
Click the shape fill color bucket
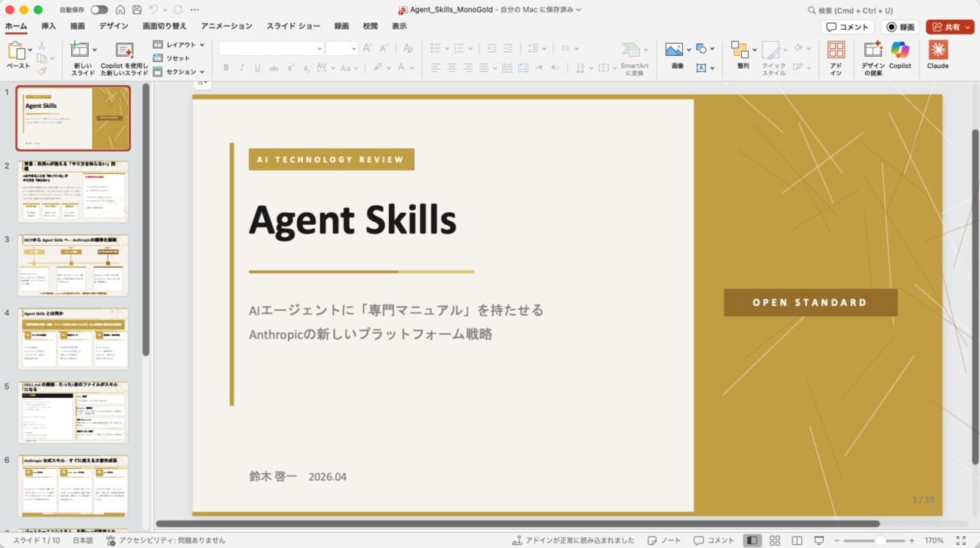(x=798, y=47)
